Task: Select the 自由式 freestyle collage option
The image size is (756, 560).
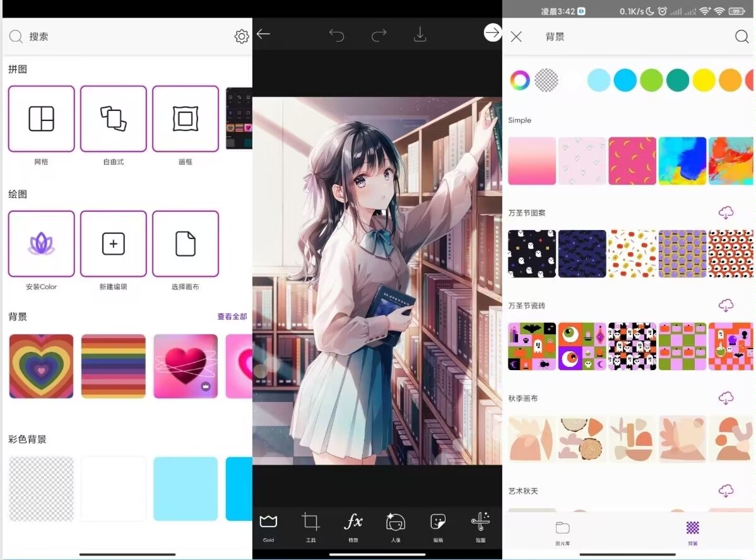Action: 113,119
